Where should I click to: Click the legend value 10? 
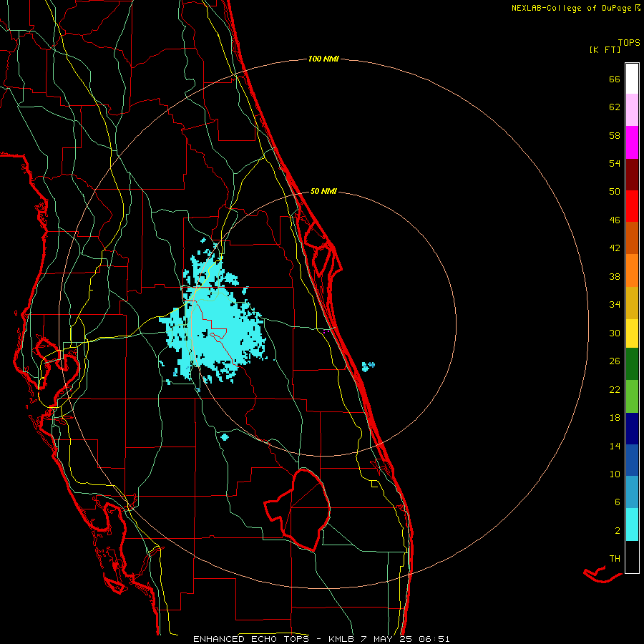pos(615,474)
